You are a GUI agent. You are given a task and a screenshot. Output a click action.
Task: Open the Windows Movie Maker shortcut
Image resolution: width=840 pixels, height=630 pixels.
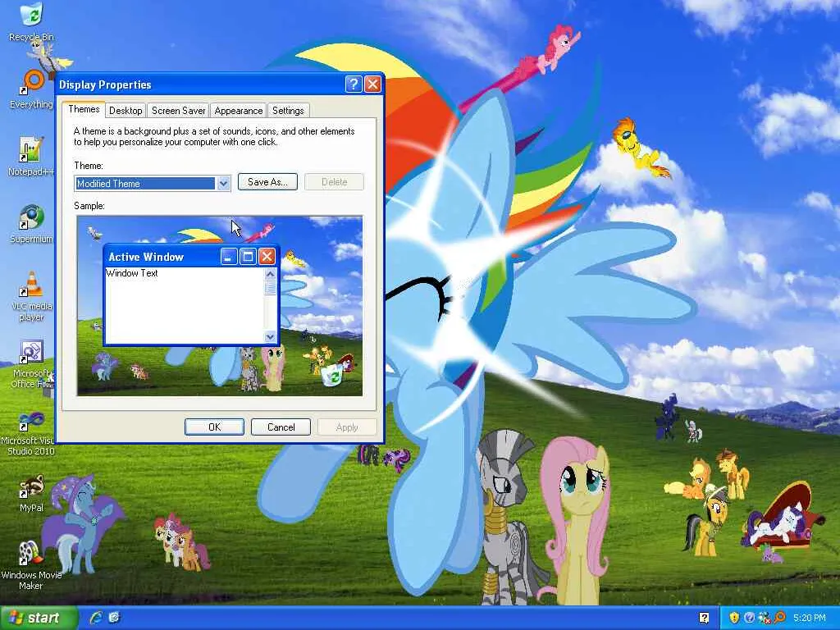(x=31, y=564)
